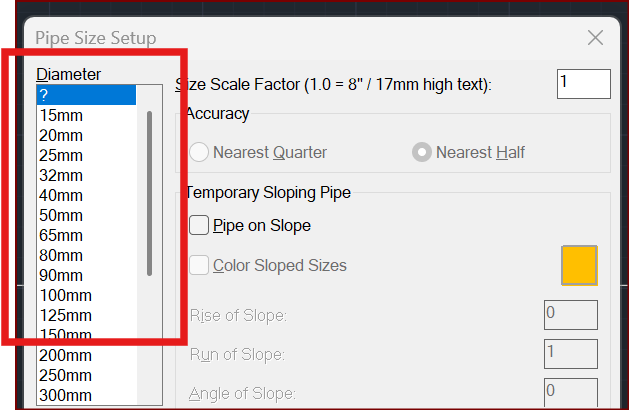Choose the 125mm diameter entry
629x410 pixels.
65,315
